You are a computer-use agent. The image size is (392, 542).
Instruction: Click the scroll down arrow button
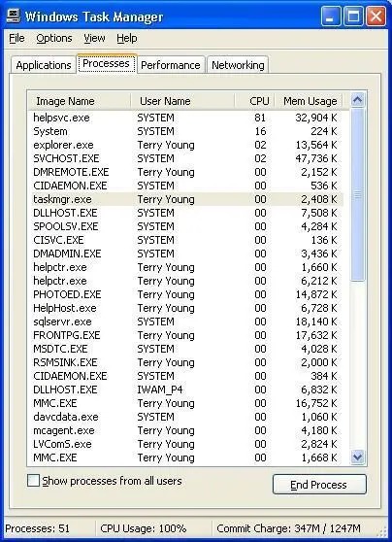point(357,457)
